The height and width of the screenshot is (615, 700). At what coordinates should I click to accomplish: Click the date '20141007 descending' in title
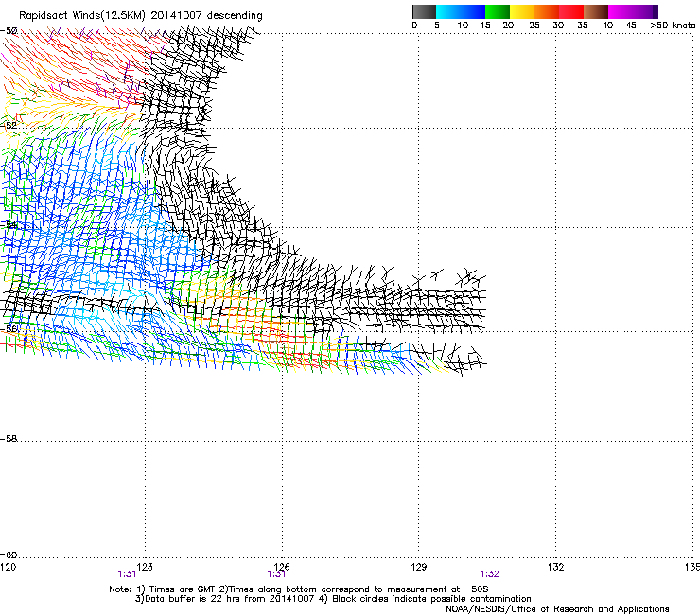[207, 16]
